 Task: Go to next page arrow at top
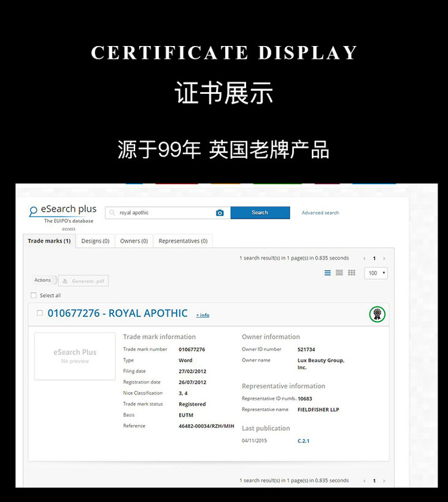click(384, 258)
